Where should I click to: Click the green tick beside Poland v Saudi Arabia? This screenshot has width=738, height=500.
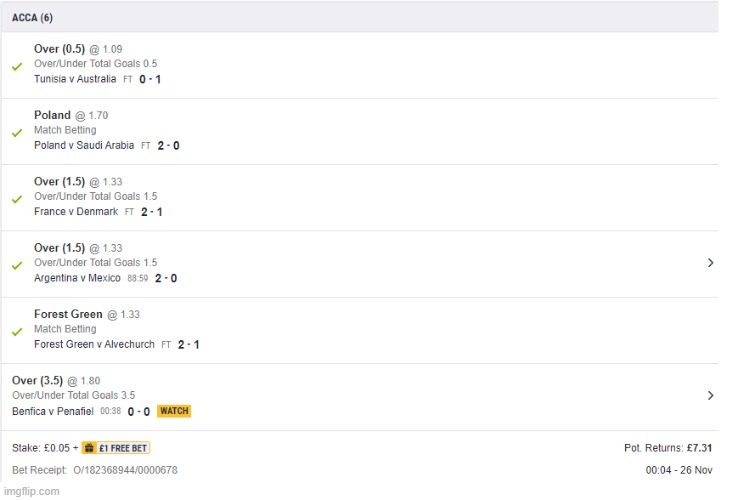pyautogui.click(x=16, y=132)
